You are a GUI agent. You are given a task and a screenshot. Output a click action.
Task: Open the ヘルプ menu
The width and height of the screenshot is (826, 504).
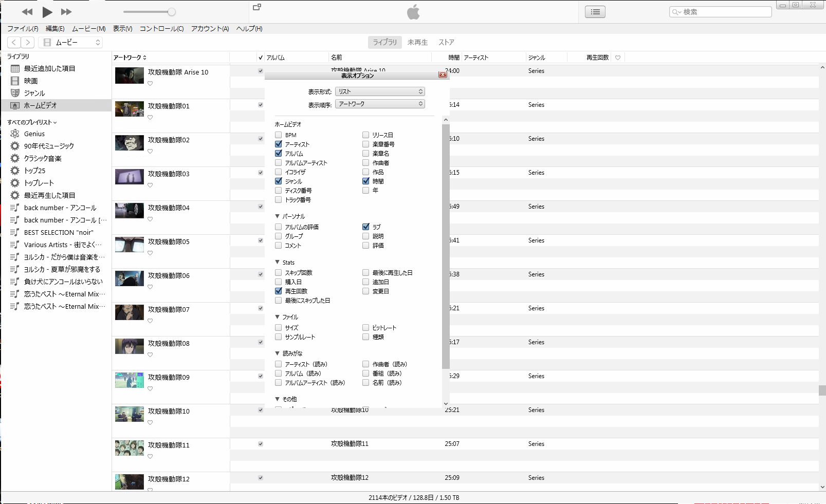[249, 29]
